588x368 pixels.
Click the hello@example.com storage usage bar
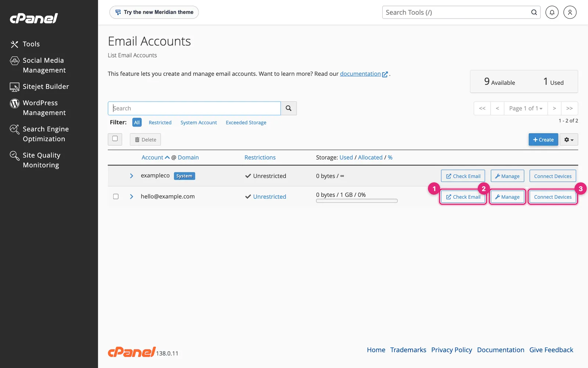tap(356, 201)
